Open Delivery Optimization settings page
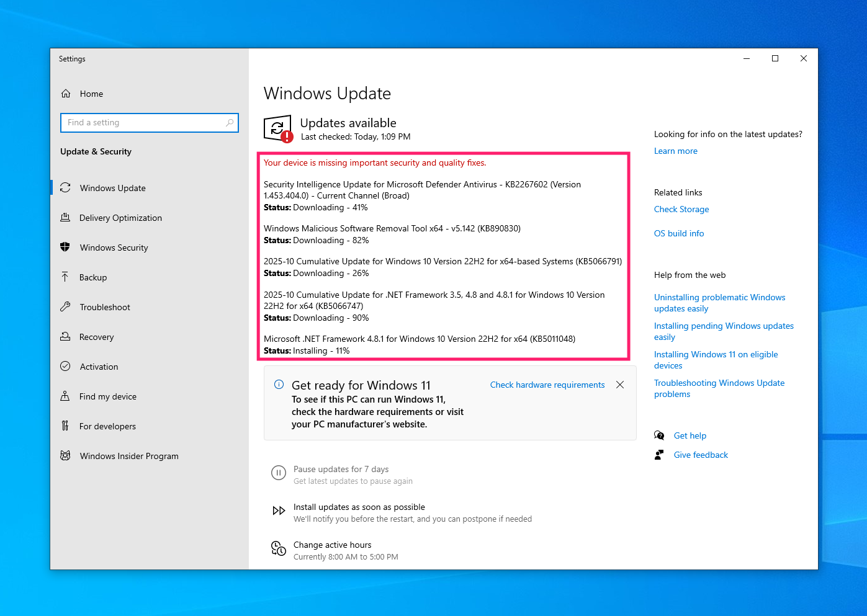 coord(150,218)
